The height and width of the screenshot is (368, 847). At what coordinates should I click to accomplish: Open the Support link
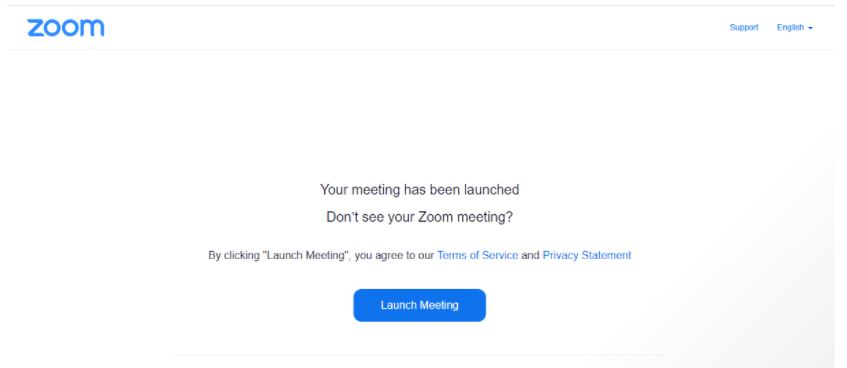[x=744, y=27]
